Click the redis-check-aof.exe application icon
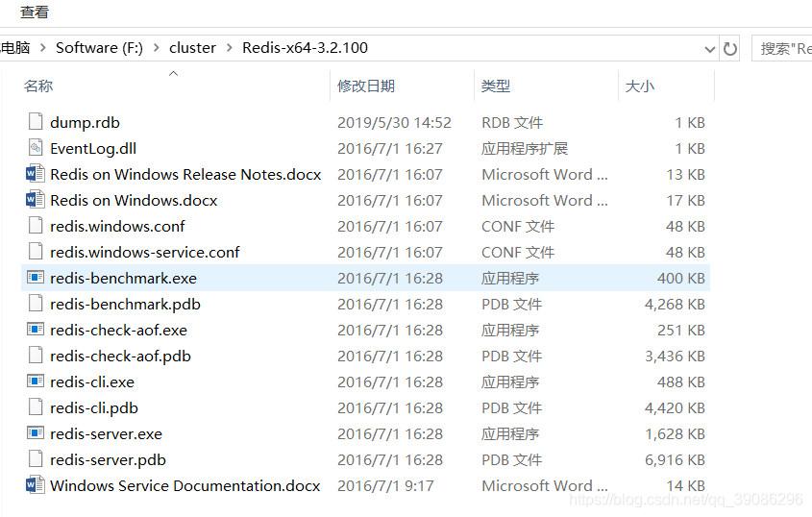This screenshot has width=812, height=517. (x=36, y=330)
